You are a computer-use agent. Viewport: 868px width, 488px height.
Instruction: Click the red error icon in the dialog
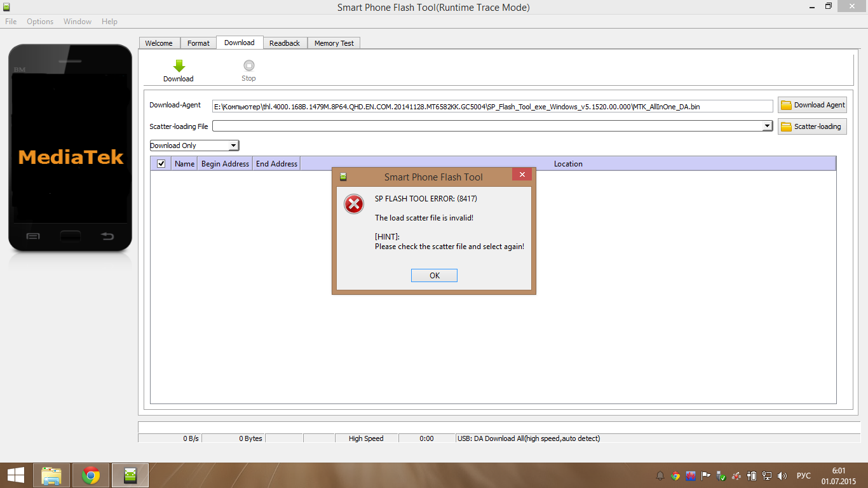[x=354, y=204]
